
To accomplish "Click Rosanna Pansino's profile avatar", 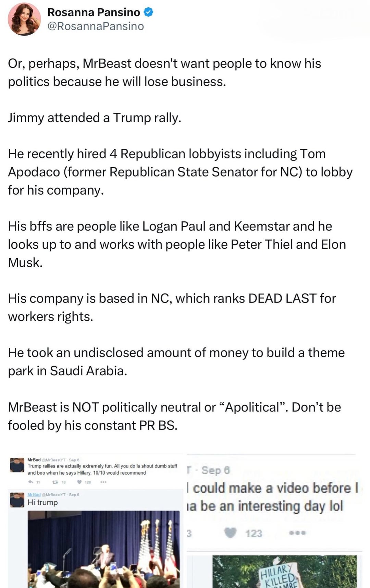I will coord(24,19).
